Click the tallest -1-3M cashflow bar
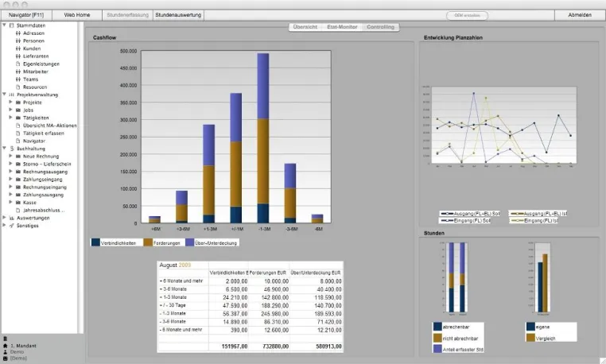 click(x=263, y=138)
